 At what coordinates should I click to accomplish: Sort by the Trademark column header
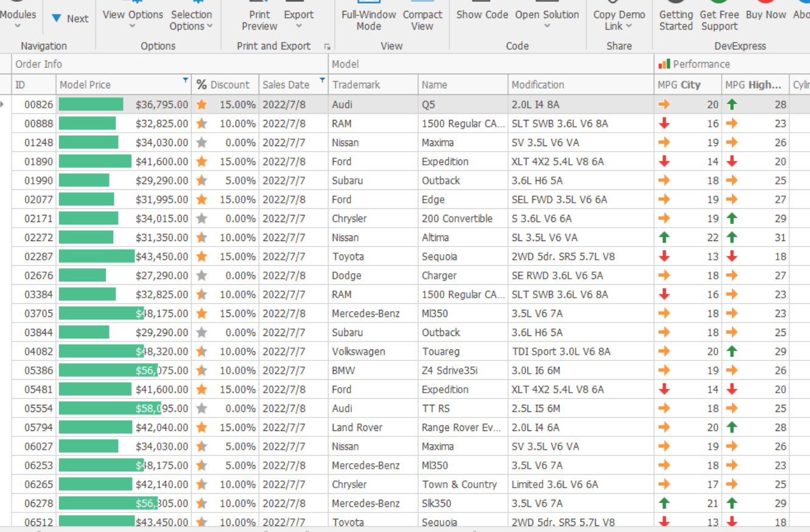point(373,85)
